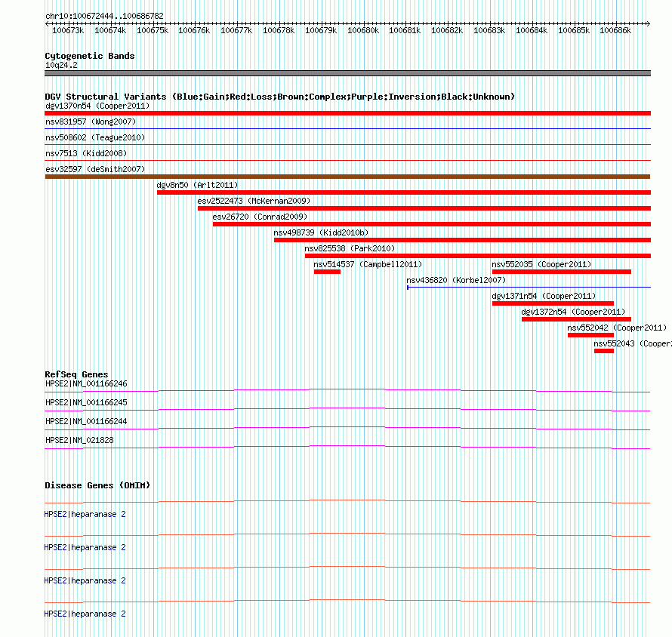Click HPSE2|NM_001166244 gene label

pos(86,421)
